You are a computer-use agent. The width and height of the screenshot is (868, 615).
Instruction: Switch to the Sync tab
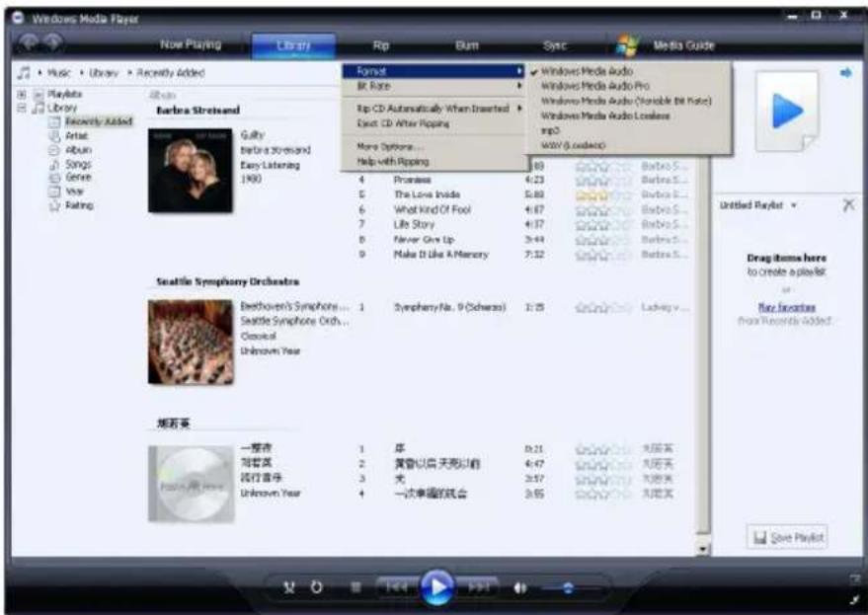click(554, 45)
